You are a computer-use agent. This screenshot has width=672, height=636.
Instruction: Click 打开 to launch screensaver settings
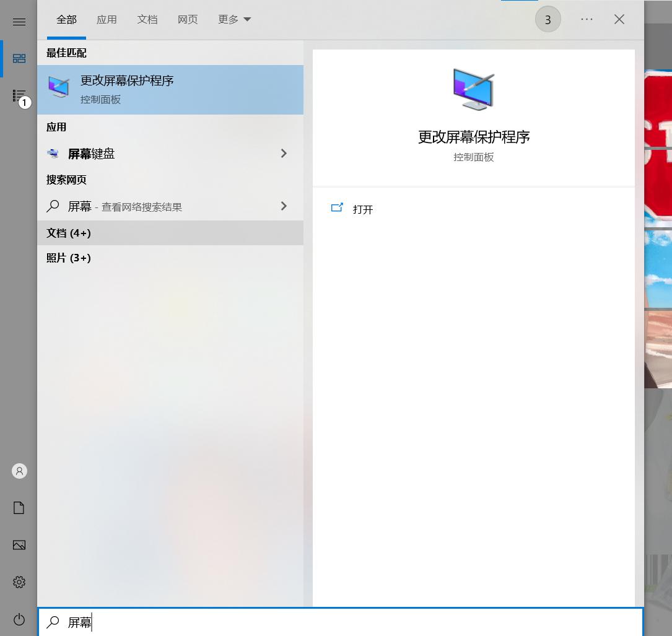(362, 209)
